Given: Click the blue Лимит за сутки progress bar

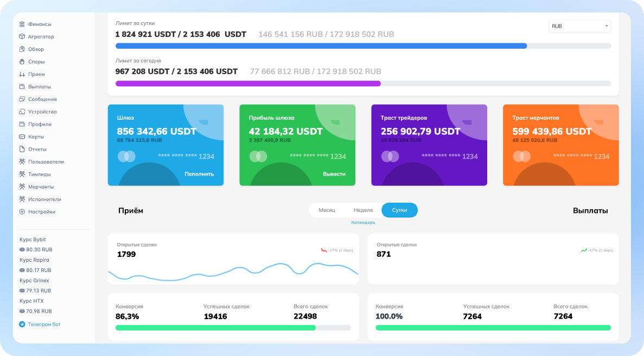Looking at the screenshot, I should click(363, 46).
